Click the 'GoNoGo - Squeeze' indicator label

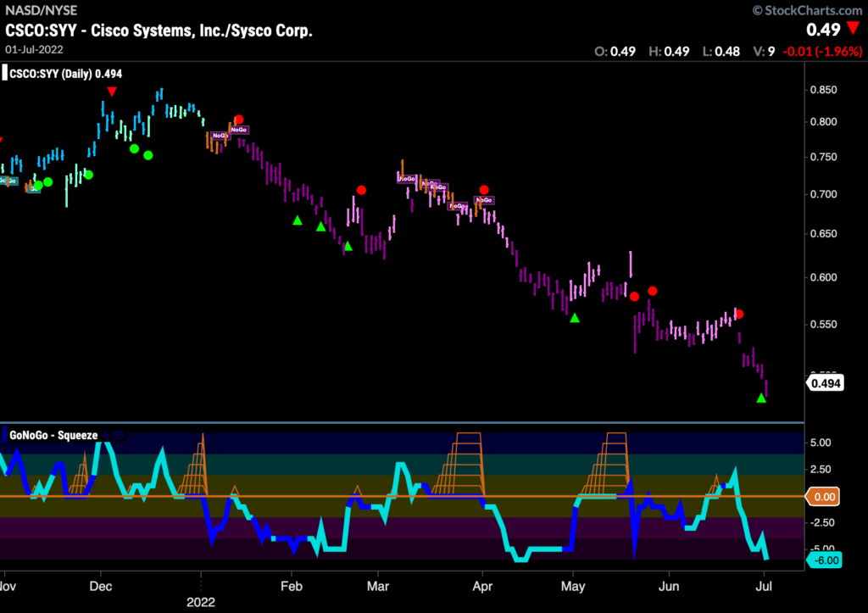coord(53,435)
